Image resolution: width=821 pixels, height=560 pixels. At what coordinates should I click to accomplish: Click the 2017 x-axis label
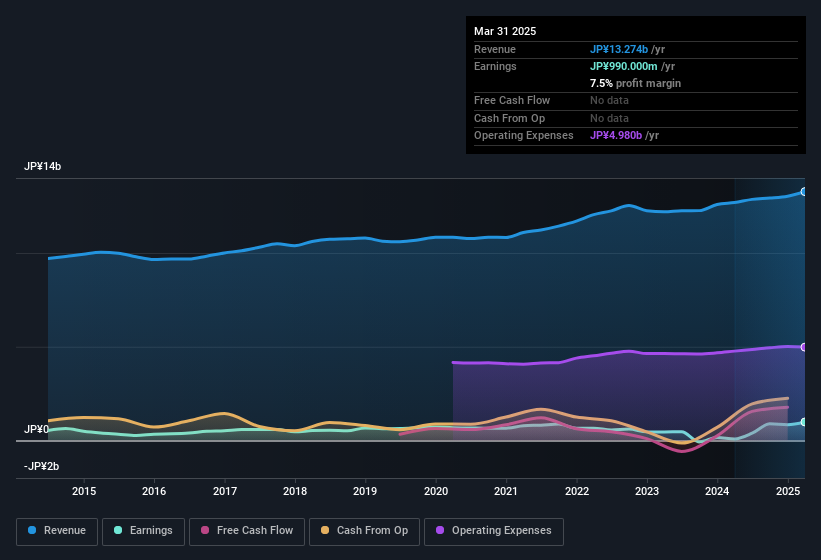[x=225, y=491]
